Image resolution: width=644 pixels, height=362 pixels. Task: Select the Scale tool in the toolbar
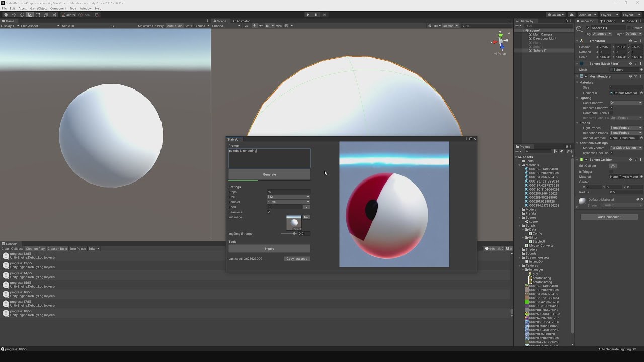pyautogui.click(x=30, y=15)
